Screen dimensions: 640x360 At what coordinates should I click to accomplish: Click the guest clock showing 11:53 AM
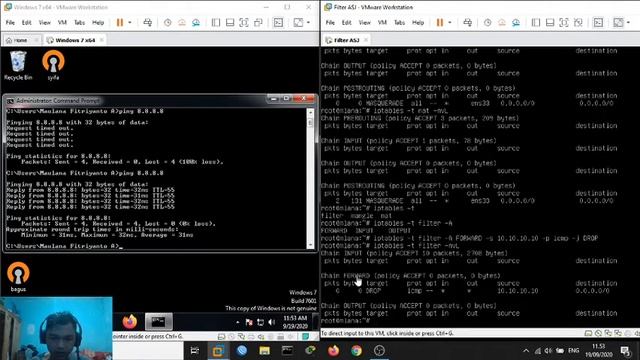click(295, 322)
